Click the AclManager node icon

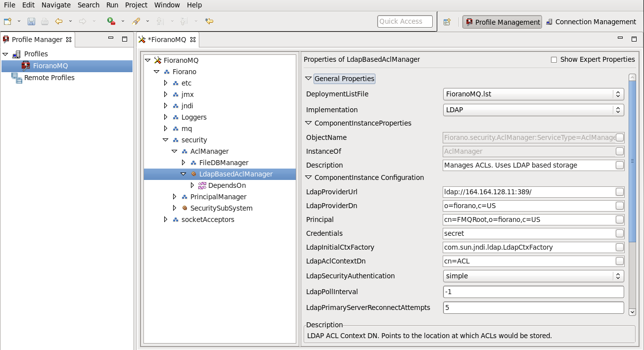pyautogui.click(x=184, y=151)
